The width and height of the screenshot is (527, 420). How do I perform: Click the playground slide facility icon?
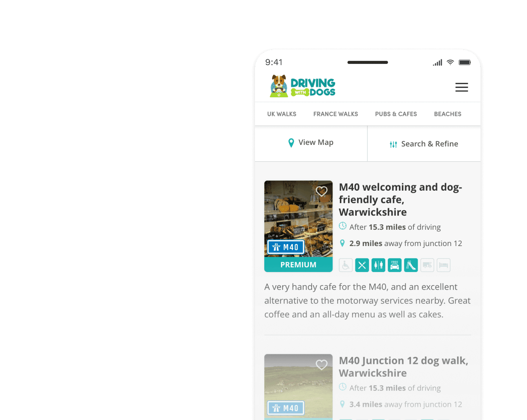411,265
